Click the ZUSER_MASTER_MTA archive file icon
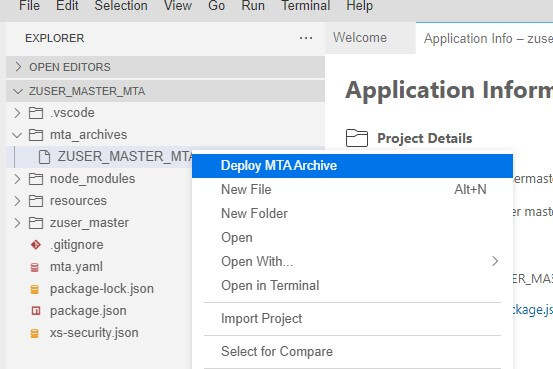Image resolution: width=553 pixels, height=369 pixels. 44,157
